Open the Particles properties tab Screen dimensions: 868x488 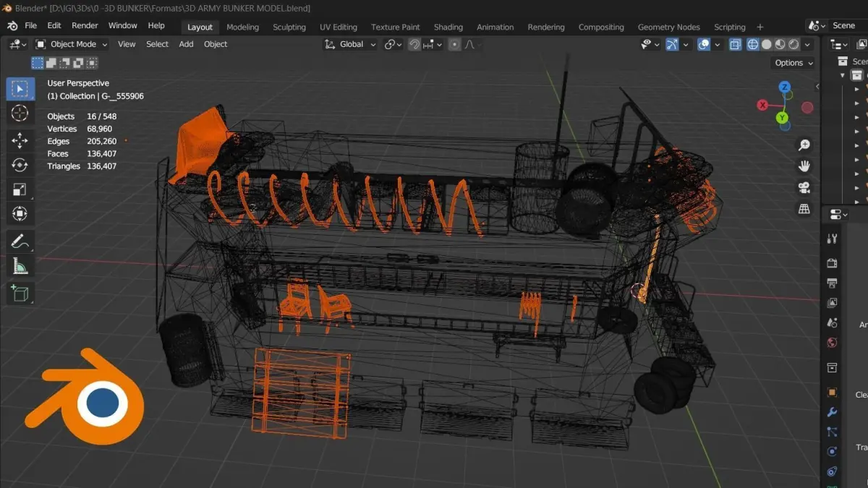[832, 432]
